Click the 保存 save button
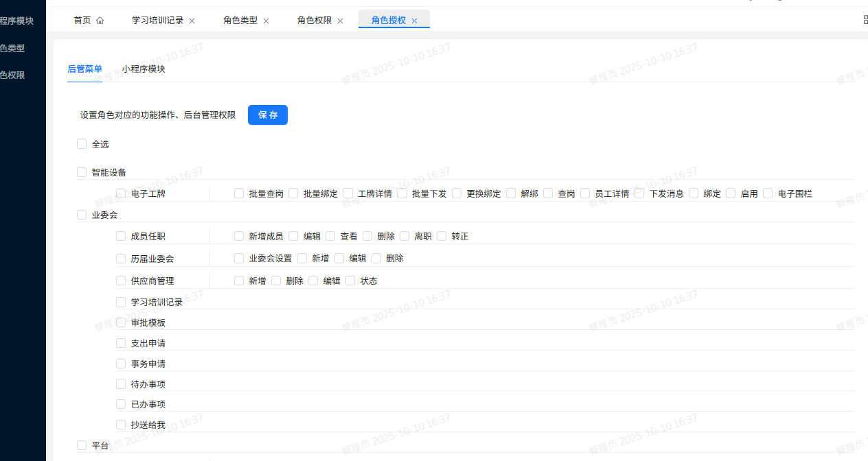Viewport: 868px width, 461px height. click(268, 115)
